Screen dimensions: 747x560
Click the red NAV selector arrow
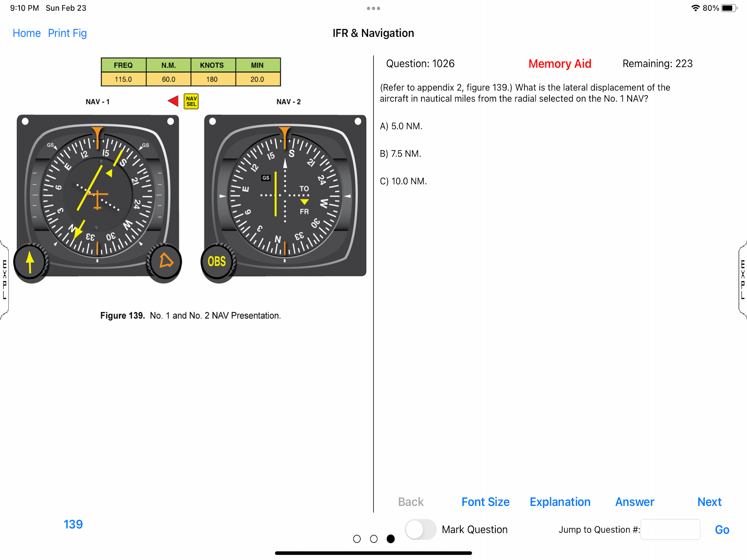tap(173, 101)
